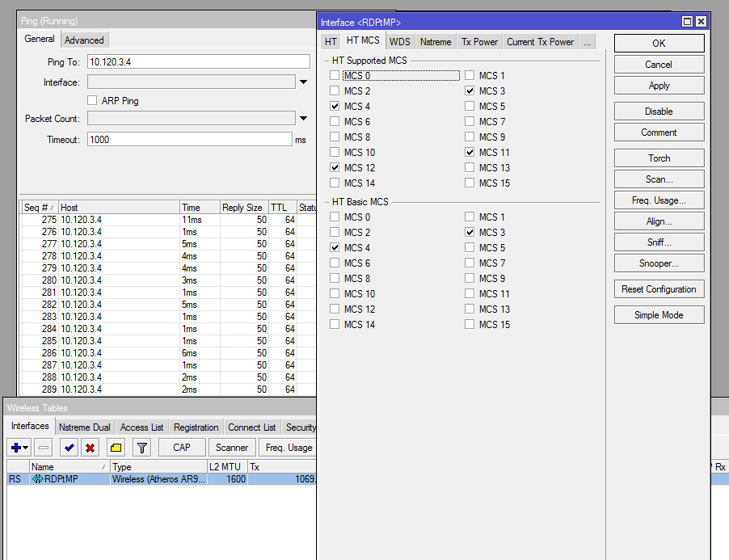Uncheck MCS 11 in HT Supported MCS

point(470,153)
